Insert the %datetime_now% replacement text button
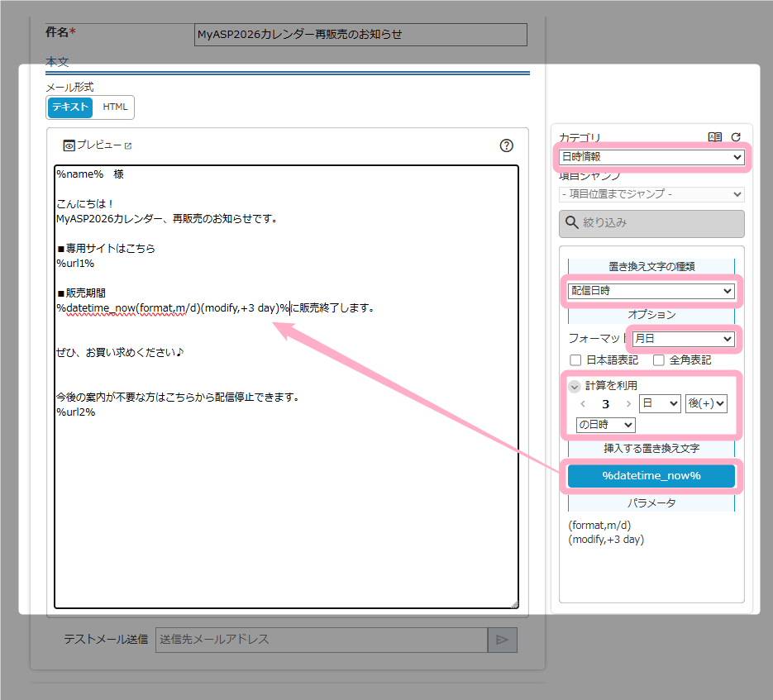The height and width of the screenshot is (700, 773). point(651,476)
